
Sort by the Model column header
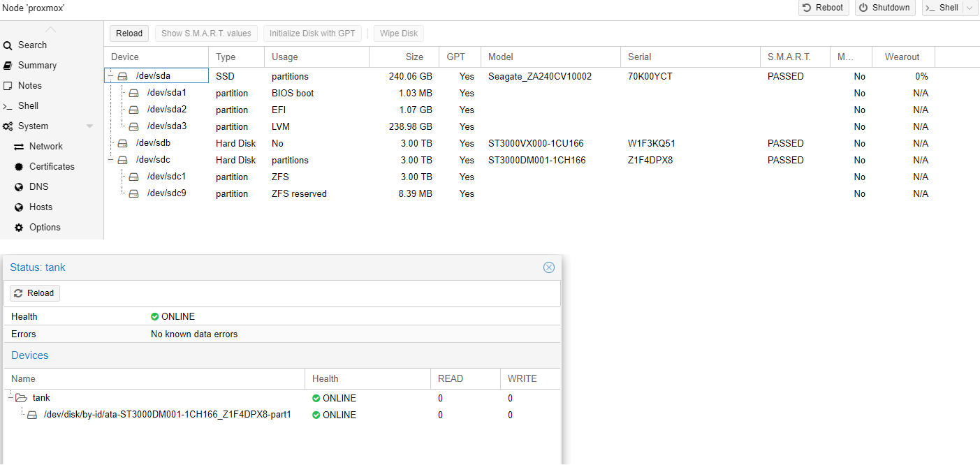(x=550, y=57)
